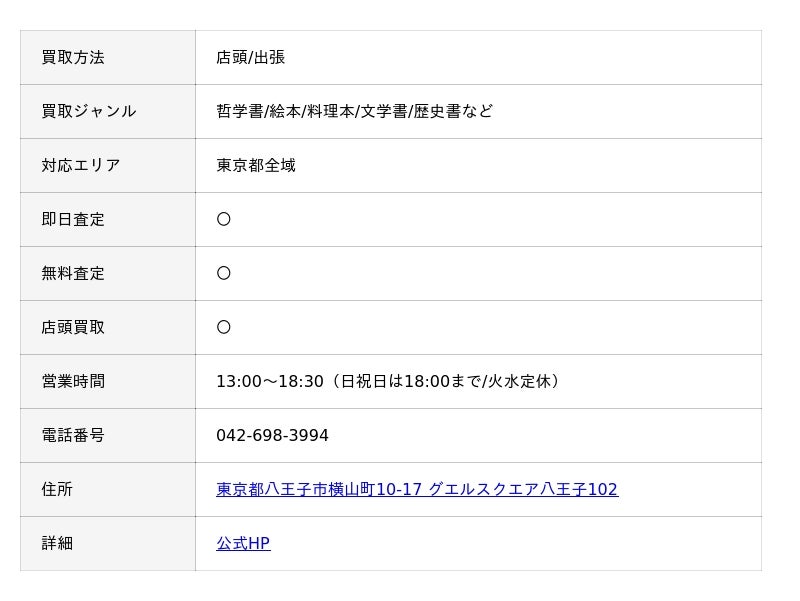Select the 対応エリア header cell
The image size is (800, 601).
(108, 165)
